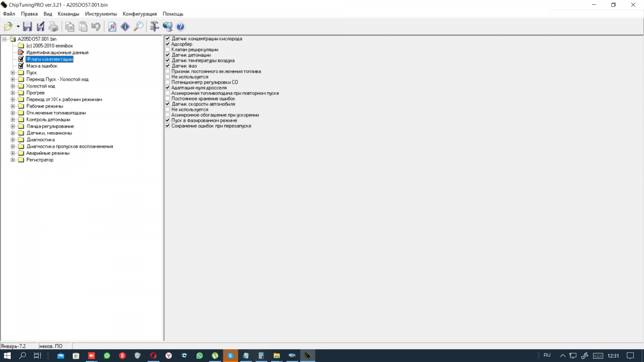The width and height of the screenshot is (644, 362).
Task: Click the blue diamond info icon
Action: pyautogui.click(x=125, y=26)
